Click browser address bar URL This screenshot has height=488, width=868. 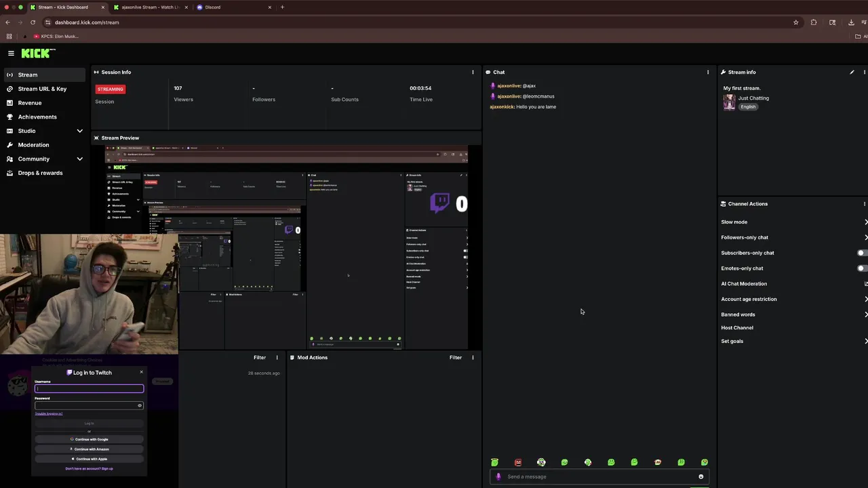(87, 22)
